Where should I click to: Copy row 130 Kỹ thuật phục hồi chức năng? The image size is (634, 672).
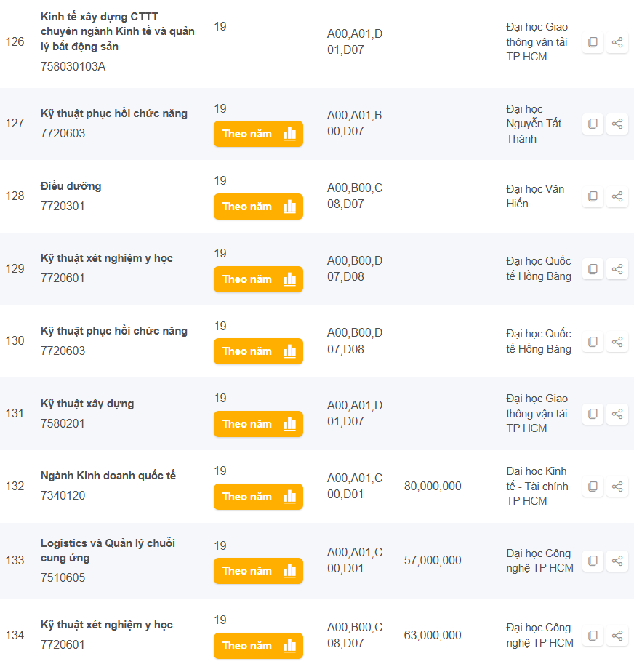point(593,341)
